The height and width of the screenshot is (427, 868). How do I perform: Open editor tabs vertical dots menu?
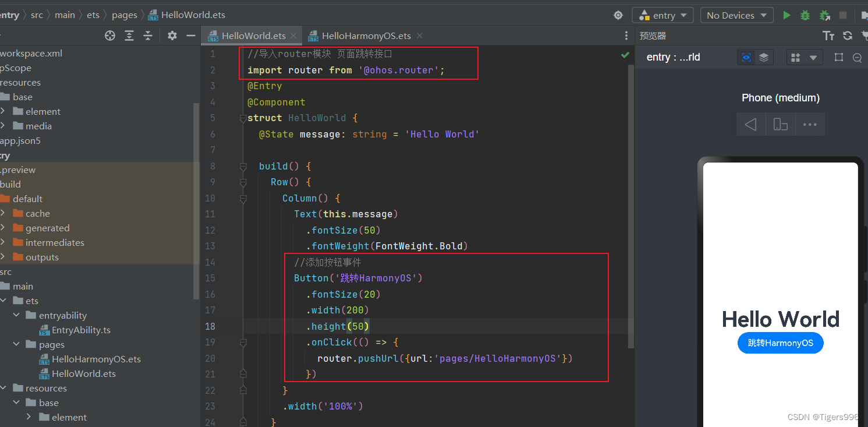click(x=626, y=36)
